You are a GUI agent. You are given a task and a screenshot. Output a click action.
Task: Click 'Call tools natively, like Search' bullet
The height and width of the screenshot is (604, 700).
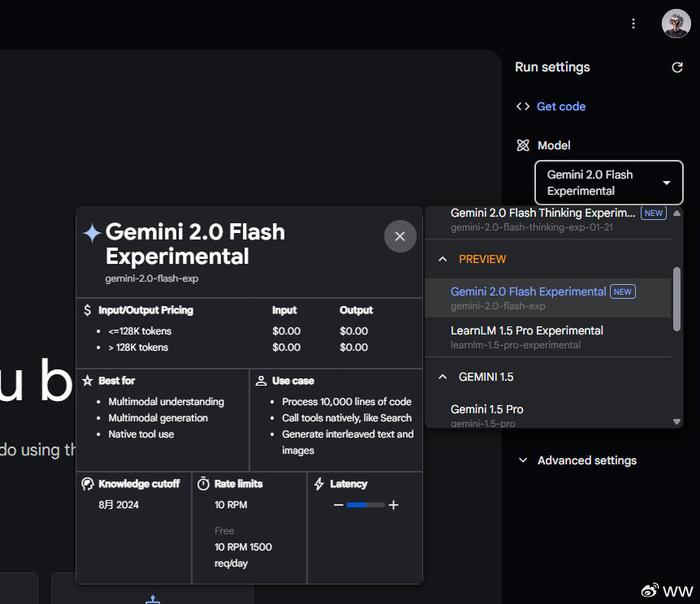346,418
